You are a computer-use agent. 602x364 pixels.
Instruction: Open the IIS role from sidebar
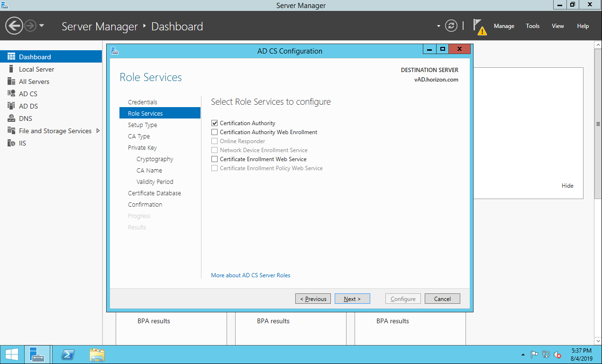[11, 143]
